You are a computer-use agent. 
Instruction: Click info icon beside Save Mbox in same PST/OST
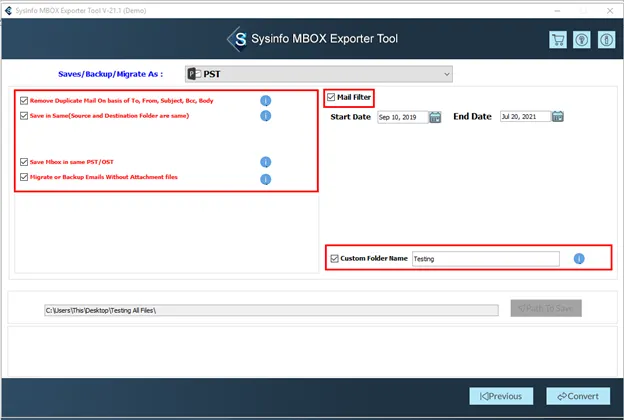(x=265, y=162)
